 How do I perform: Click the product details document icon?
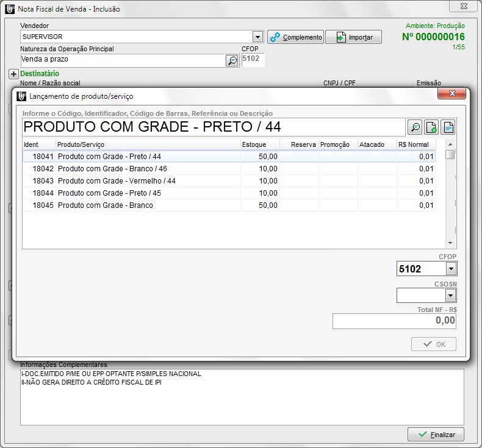coord(448,127)
